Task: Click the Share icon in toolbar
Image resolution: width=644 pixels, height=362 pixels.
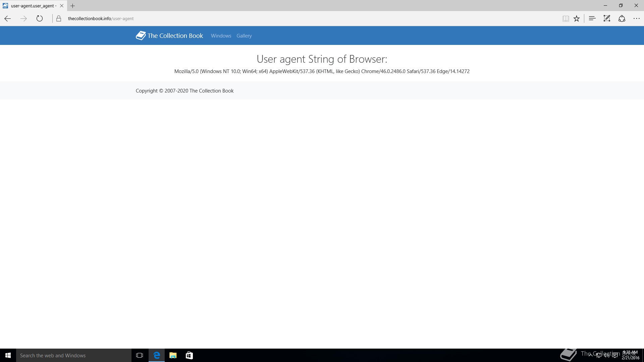Action: click(622, 19)
